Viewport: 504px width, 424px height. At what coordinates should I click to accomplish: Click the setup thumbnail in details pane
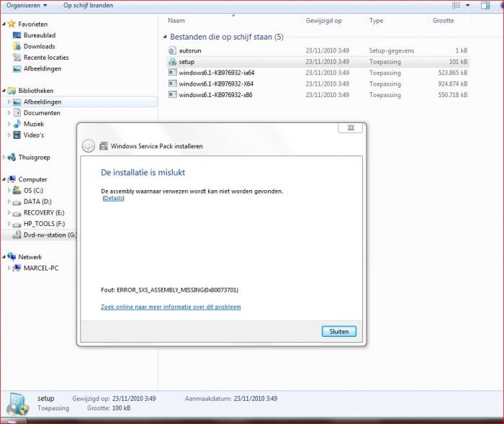(18, 404)
